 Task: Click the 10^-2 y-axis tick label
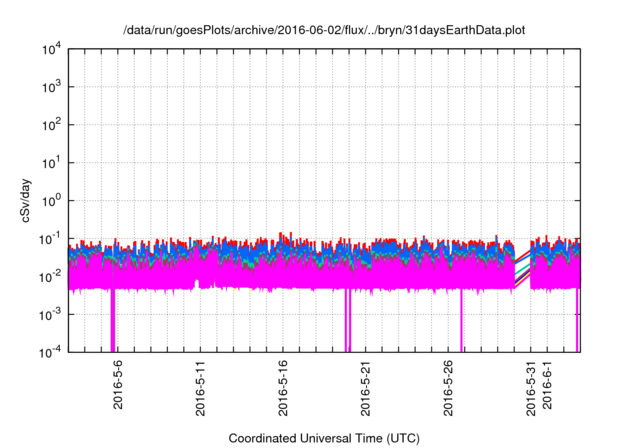(x=50, y=277)
